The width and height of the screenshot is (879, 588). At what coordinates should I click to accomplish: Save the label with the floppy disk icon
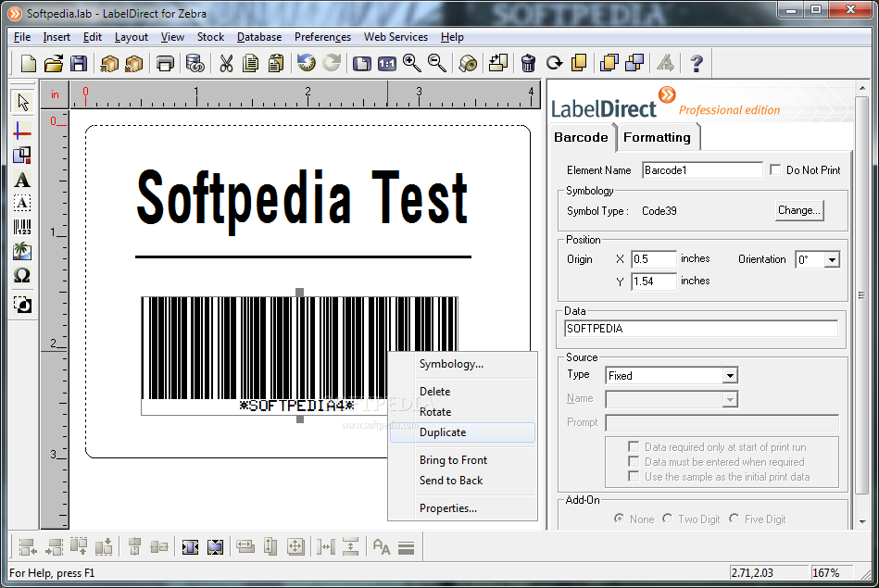[79, 63]
